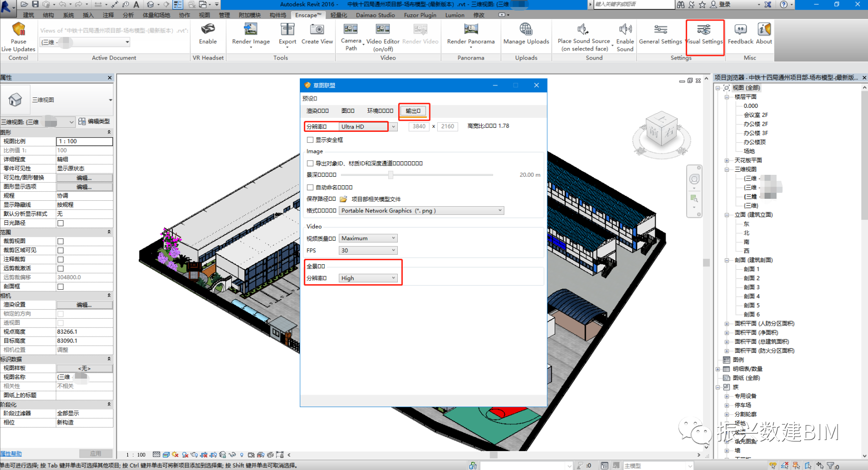Click the Open folder icon in quick access toolbar
868x470 pixels.
tap(23, 4)
